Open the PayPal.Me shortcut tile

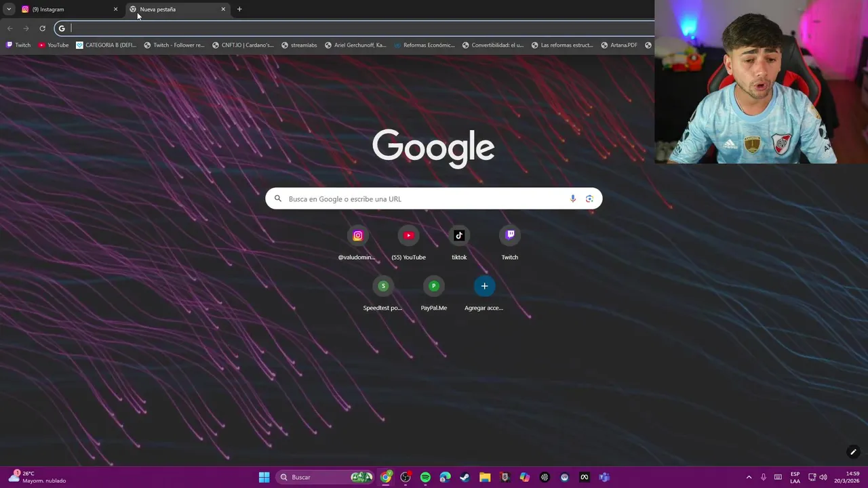(x=433, y=293)
